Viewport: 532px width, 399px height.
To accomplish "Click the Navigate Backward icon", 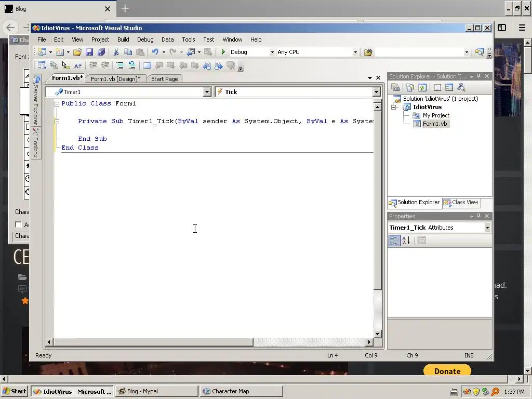I will 191,52.
